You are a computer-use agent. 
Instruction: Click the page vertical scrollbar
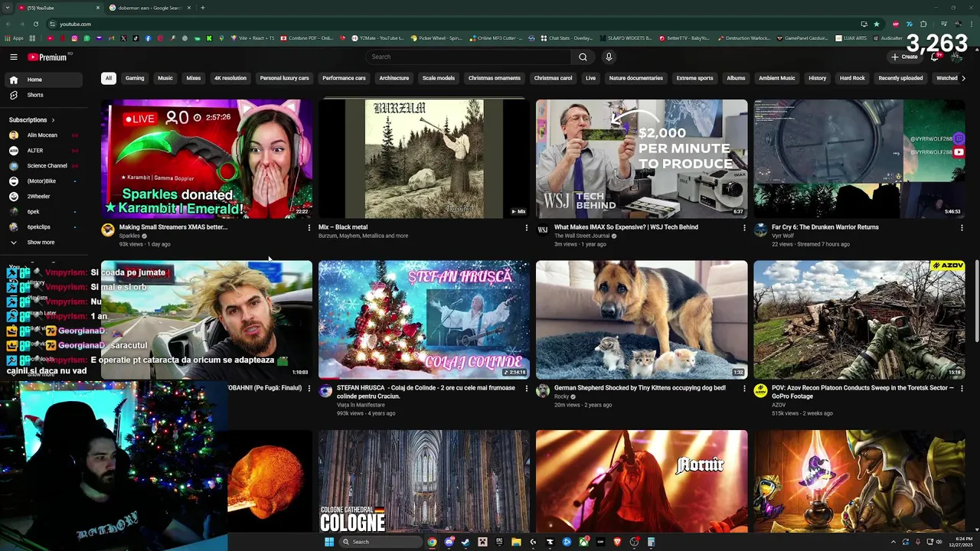pos(976,301)
